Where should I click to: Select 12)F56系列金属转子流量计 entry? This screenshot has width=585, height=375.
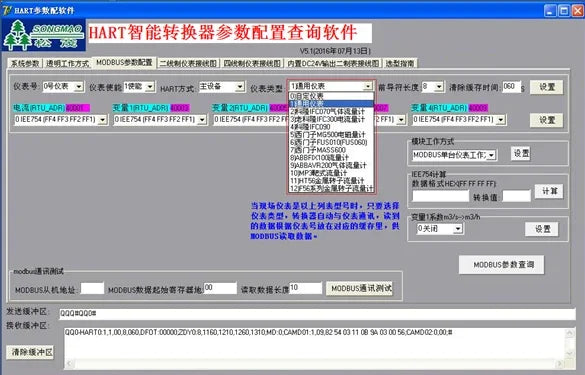(331, 188)
